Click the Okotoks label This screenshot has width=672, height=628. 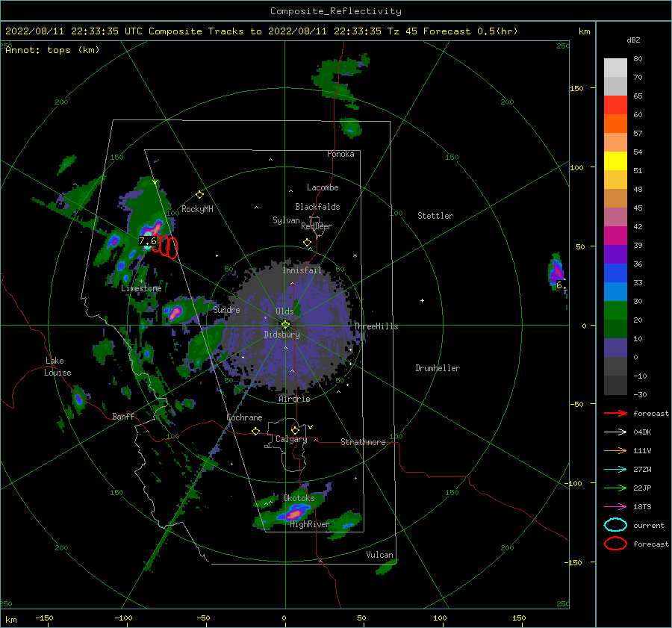299,498
